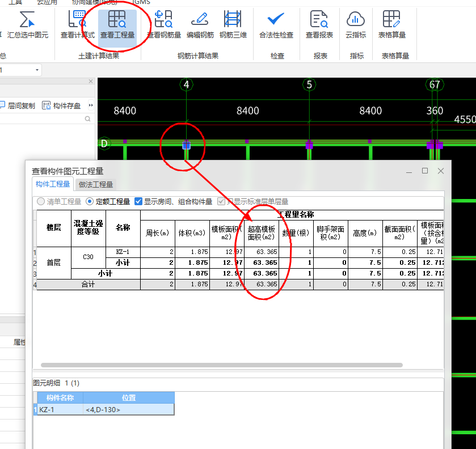Select KZ-1 name cell in quantity table
The width and height of the screenshot is (476, 449).
tap(123, 252)
